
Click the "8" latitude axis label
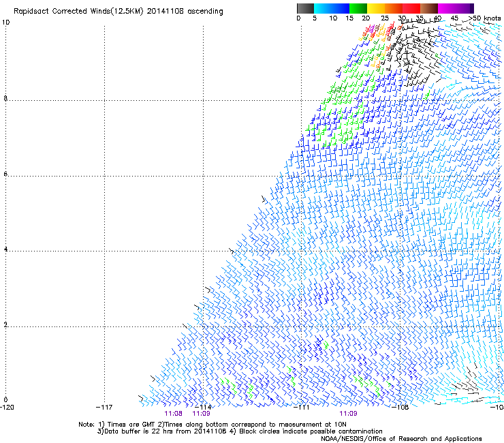[5, 98]
